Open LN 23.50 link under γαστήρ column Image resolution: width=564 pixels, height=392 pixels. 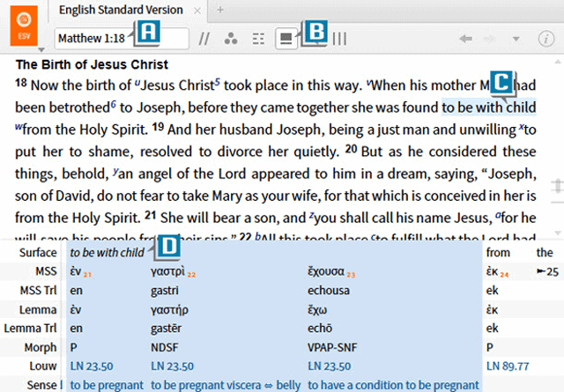click(173, 366)
